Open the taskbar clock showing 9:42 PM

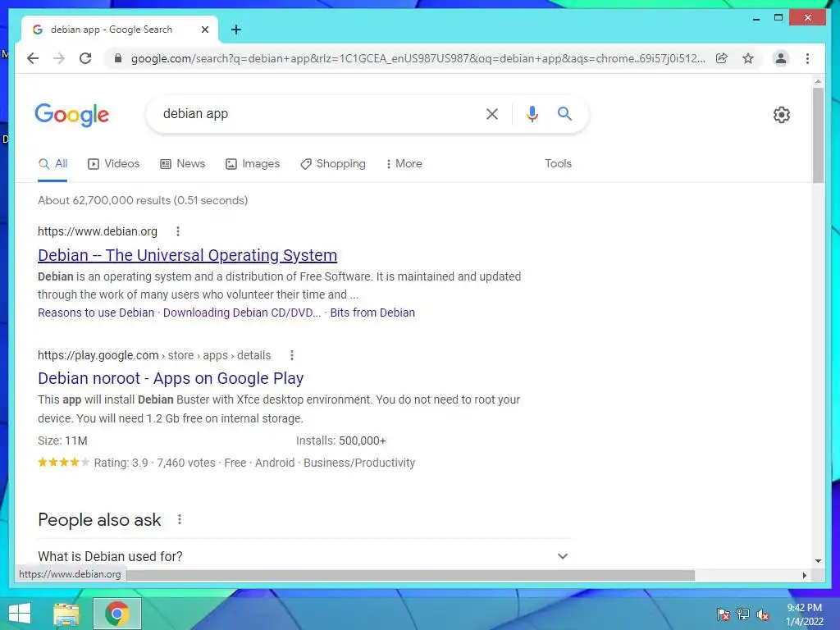point(804,614)
